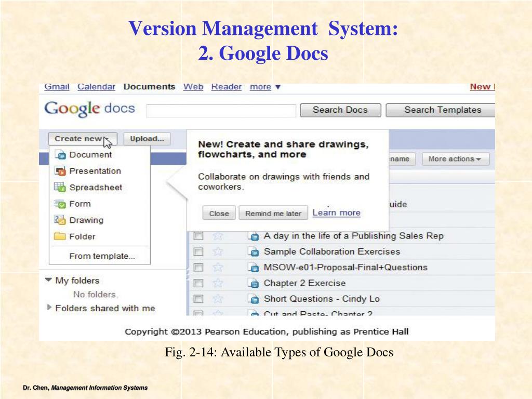Check the box for Sample Collaboration Exercises
532x399 pixels.
198,251
